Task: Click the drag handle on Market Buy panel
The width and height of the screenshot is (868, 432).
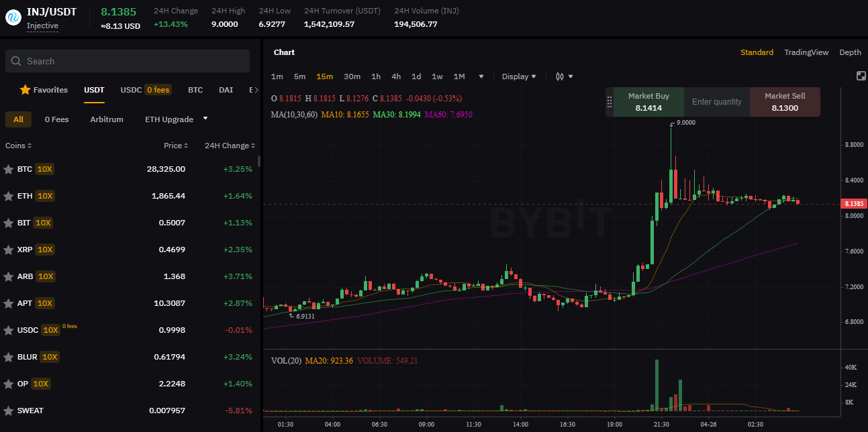Action: point(610,102)
